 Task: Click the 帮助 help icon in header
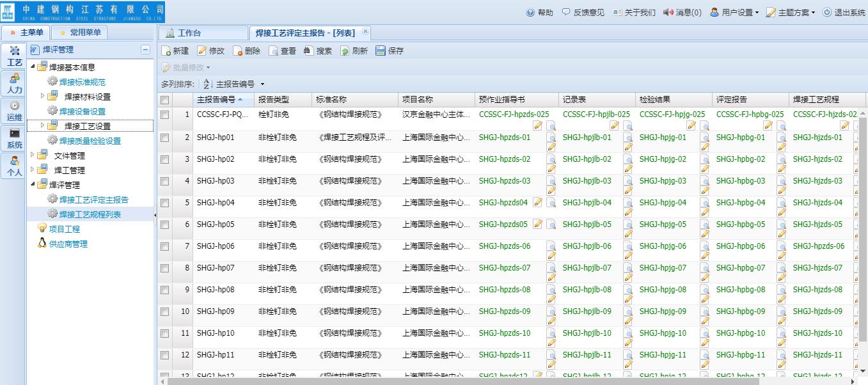(x=530, y=12)
